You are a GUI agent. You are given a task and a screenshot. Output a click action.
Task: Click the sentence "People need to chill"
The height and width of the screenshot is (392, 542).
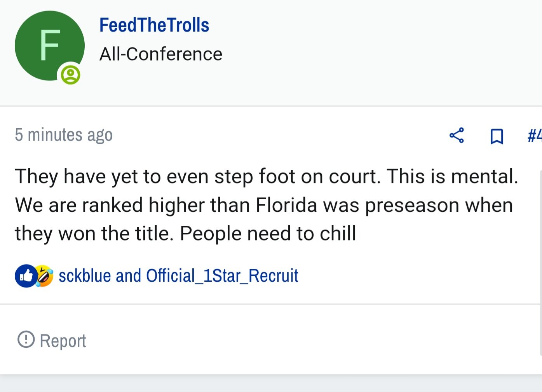point(268,233)
